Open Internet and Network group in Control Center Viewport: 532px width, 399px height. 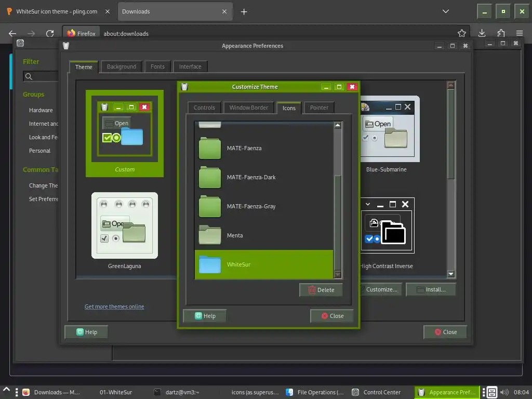pyautogui.click(x=44, y=124)
